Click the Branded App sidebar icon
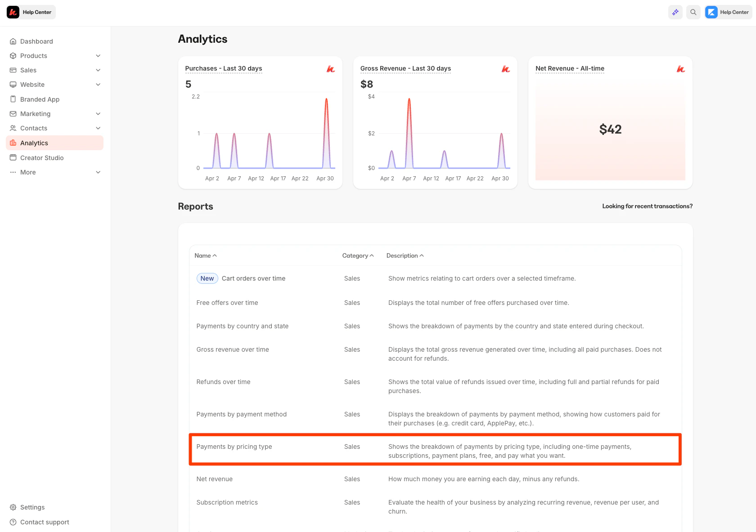The width and height of the screenshot is (756, 532). point(13,99)
